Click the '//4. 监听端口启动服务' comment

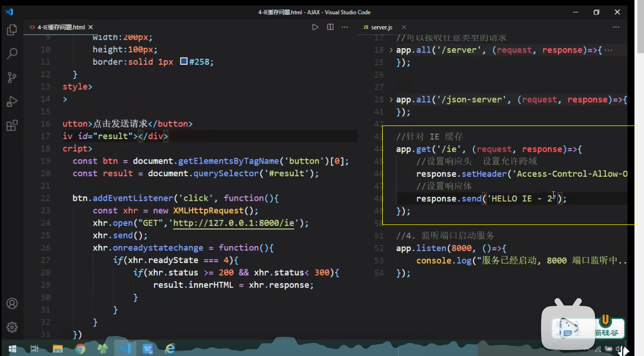click(445, 235)
